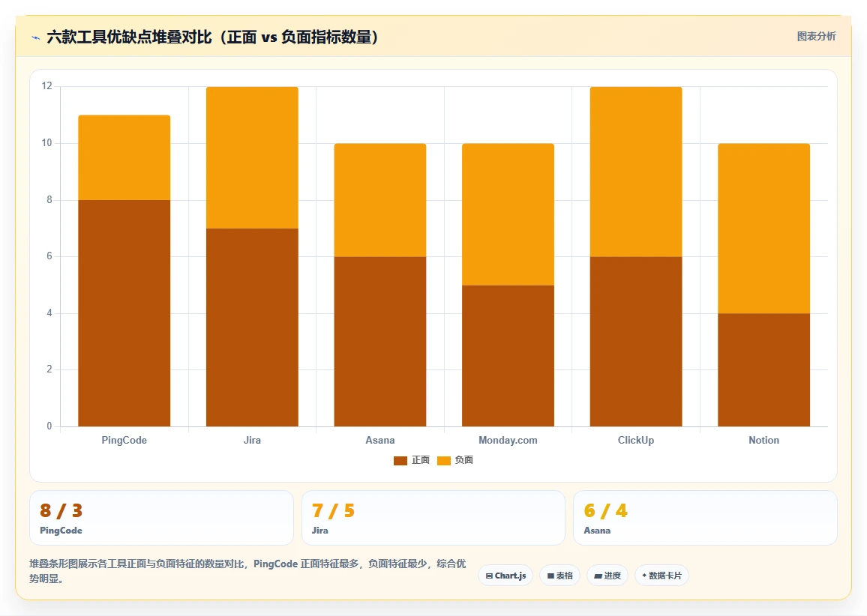867x616 pixels.
Task: Click the Monday.com 负面 orange bar segment
Action: pos(508,214)
